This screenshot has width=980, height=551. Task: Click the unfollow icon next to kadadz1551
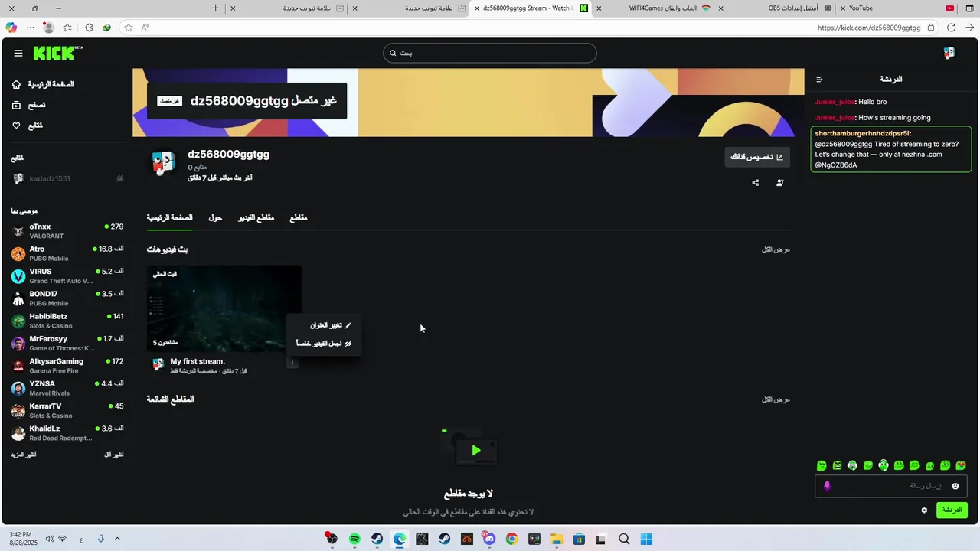[119, 178]
